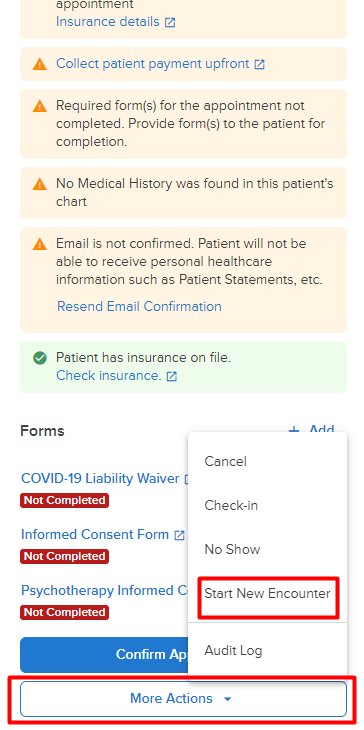364x730 pixels.
Task: Choose Check-in from the actions menu
Action: [231, 505]
